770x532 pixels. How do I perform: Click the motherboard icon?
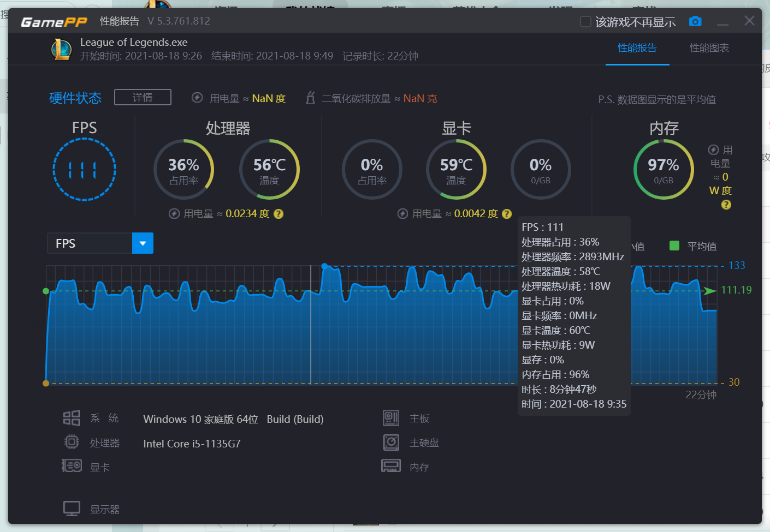[391, 418]
